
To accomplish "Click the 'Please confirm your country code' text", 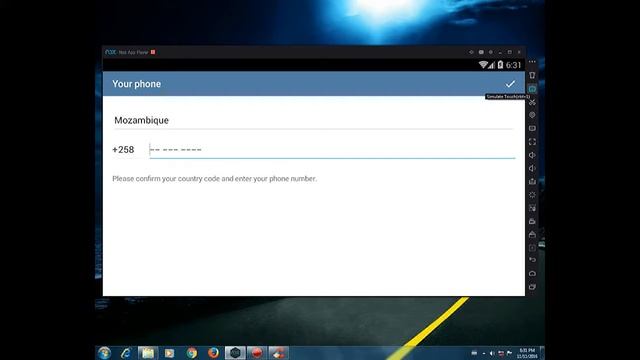I will [214, 179].
